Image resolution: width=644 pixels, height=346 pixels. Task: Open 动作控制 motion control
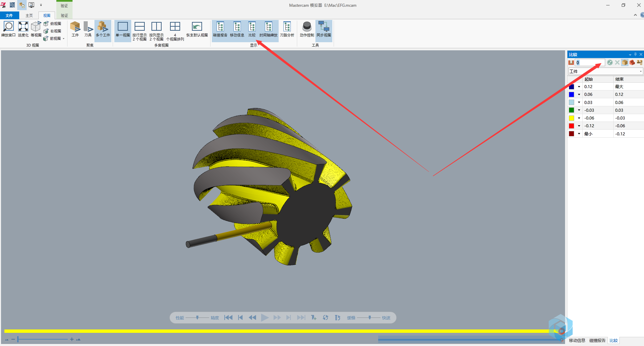307,29
